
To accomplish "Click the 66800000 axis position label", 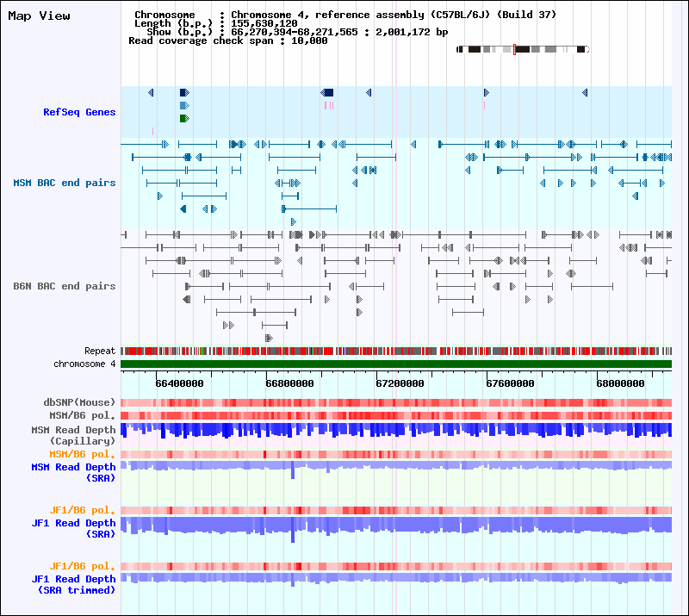I will tap(289, 383).
